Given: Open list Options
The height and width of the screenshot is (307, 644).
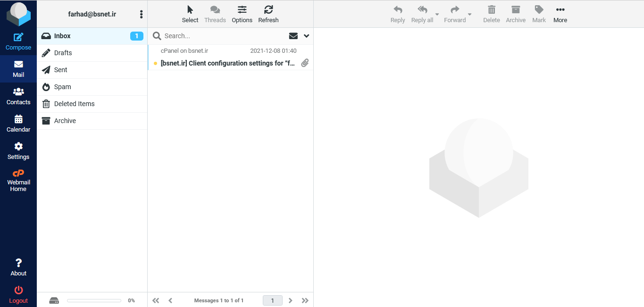Looking at the screenshot, I should 242,14.
